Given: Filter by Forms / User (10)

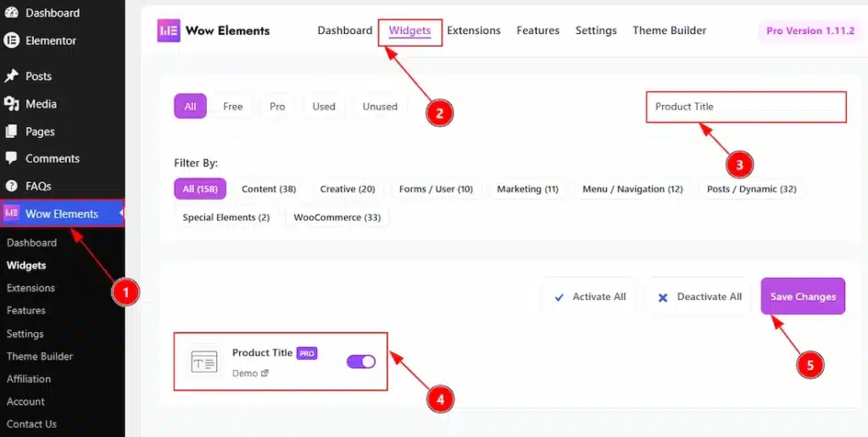Looking at the screenshot, I should pyautogui.click(x=437, y=189).
